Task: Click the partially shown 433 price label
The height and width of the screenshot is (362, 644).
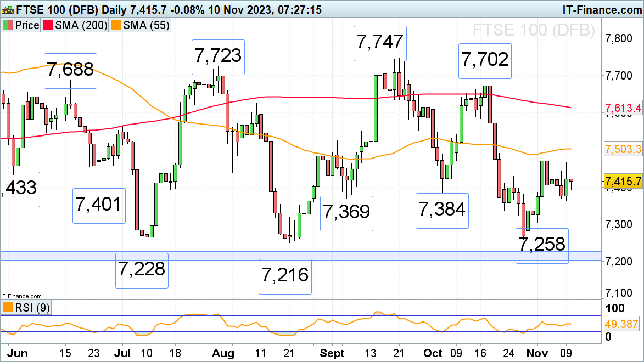Action: [20, 189]
